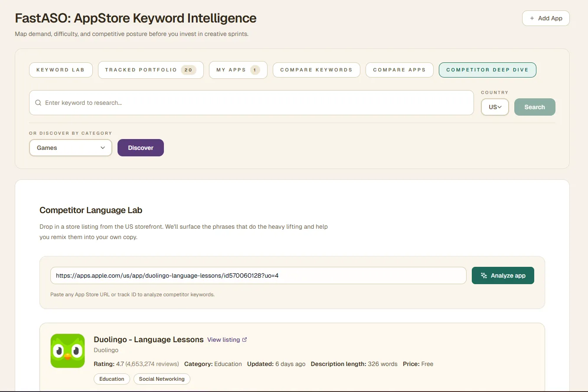
Task: Click the Social Networking tag chip
Action: click(162, 379)
